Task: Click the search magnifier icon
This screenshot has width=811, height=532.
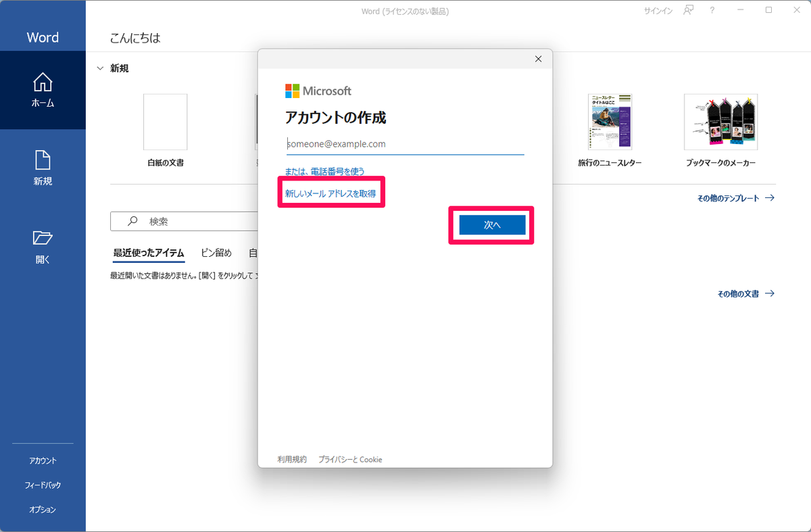Action: tap(132, 221)
